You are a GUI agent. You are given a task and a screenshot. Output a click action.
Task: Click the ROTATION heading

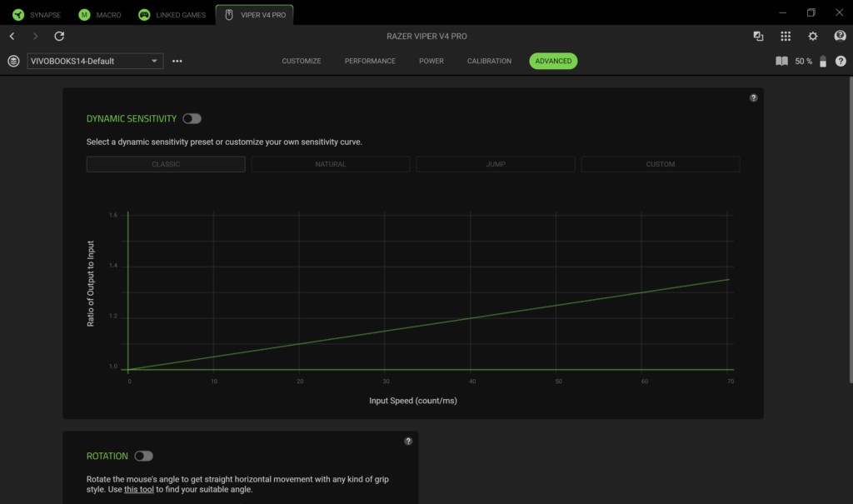pyautogui.click(x=107, y=457)
